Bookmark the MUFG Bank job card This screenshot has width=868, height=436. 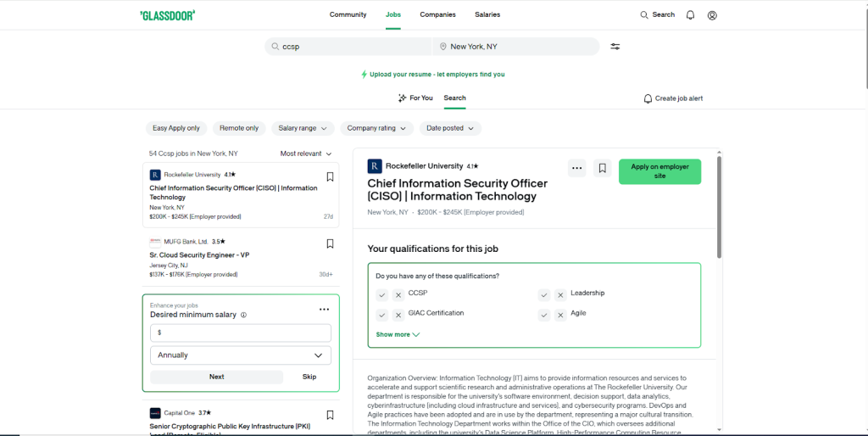point(330,243)
